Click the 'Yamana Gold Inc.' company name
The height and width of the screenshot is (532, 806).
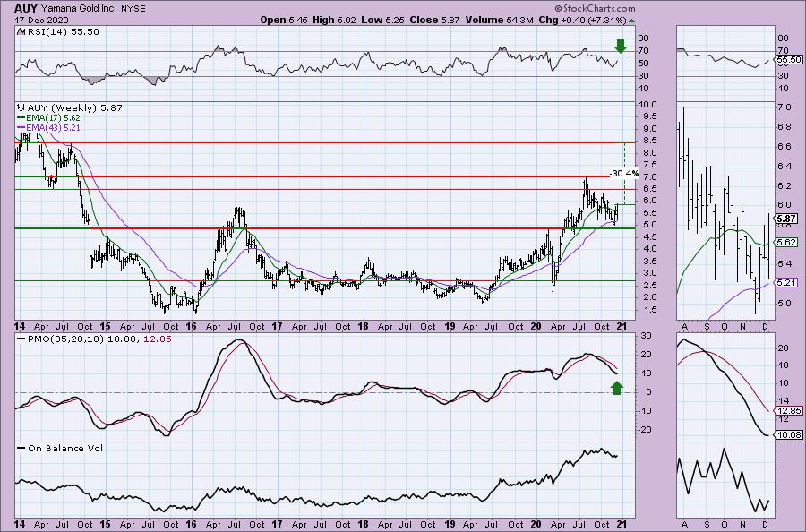[x=78, y=9]
